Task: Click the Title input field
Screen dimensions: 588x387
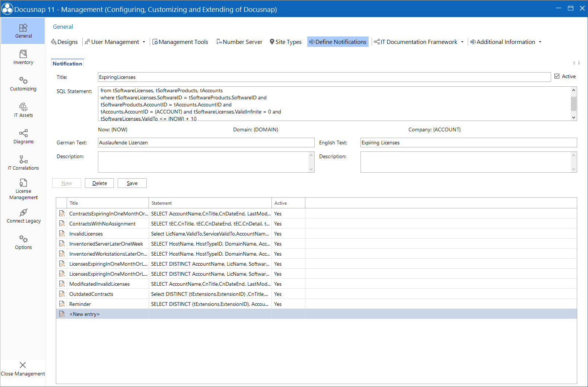Action: coord(324,77)
